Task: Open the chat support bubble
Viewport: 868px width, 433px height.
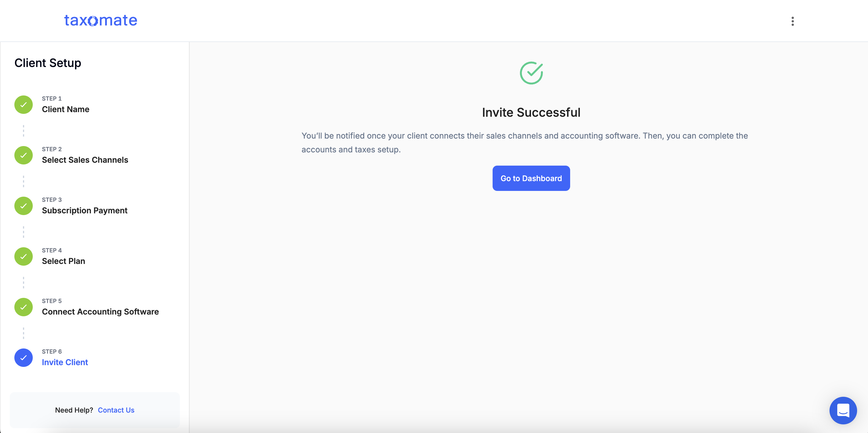Action: [843, 410]
